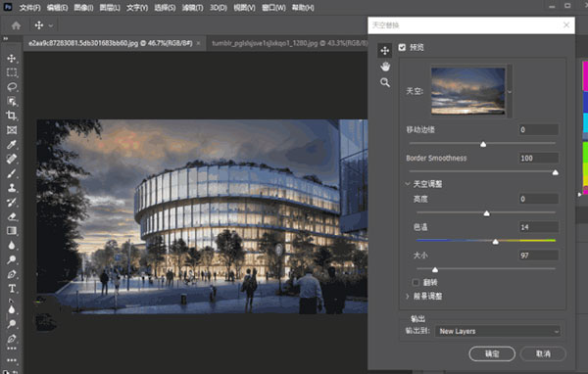This screenshot has width=588, height=374.
Task: Click the Photoshop logo icon
Action: tap(7, 7)
